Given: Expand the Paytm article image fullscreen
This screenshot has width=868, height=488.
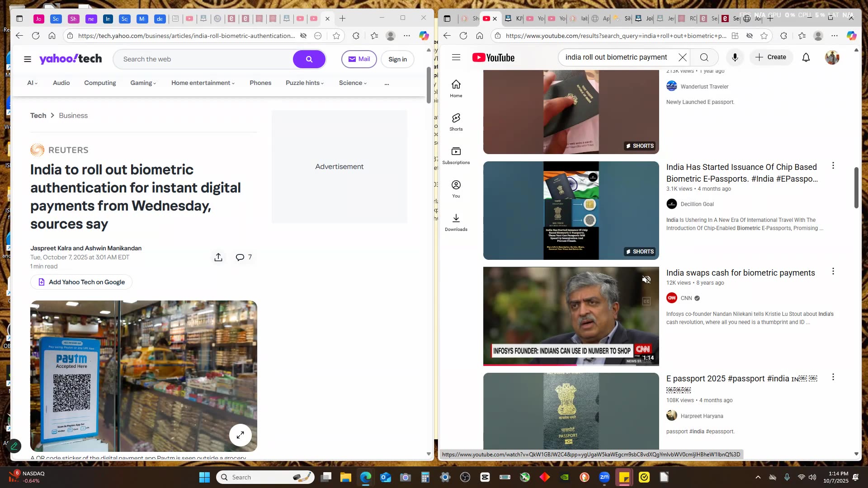Looking at the screenshot, I should click(240, 435).
